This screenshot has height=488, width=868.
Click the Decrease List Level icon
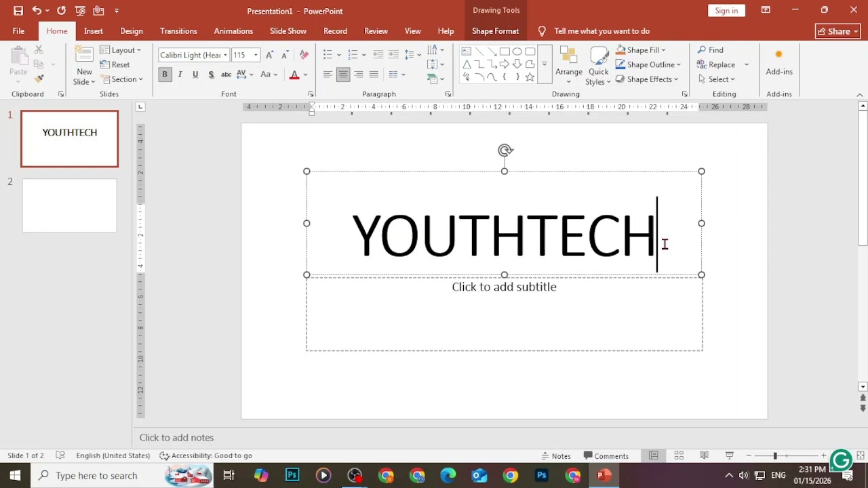378,55
